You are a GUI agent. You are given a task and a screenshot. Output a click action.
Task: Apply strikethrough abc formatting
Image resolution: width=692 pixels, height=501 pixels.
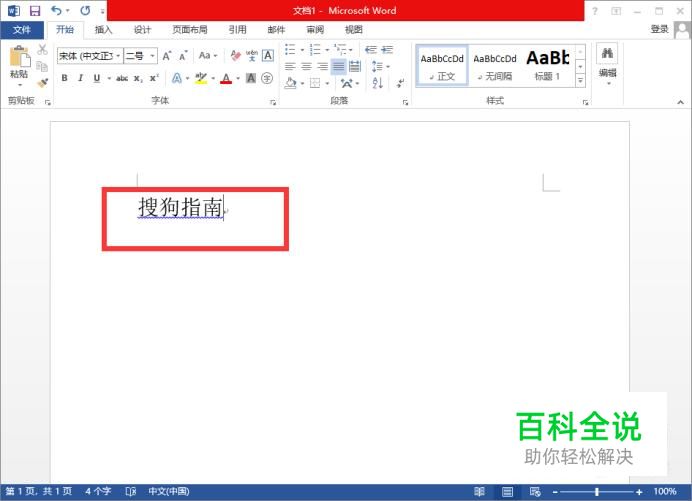(122, 79)
